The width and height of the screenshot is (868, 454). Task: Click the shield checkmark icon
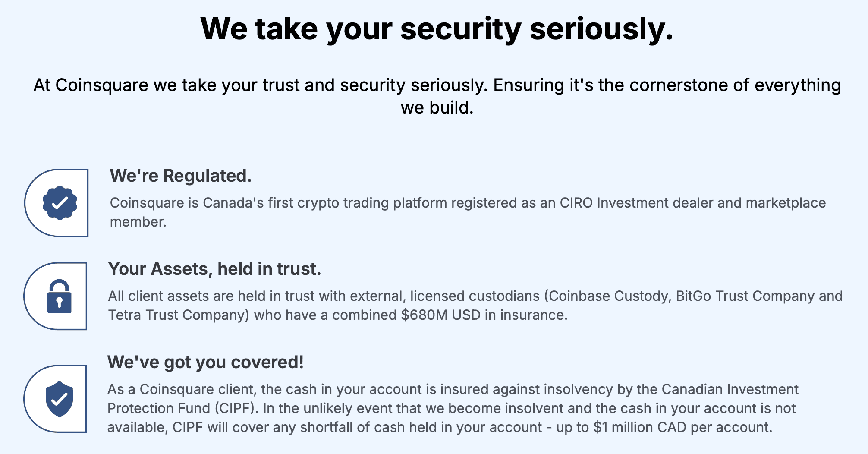click(59, 399)
